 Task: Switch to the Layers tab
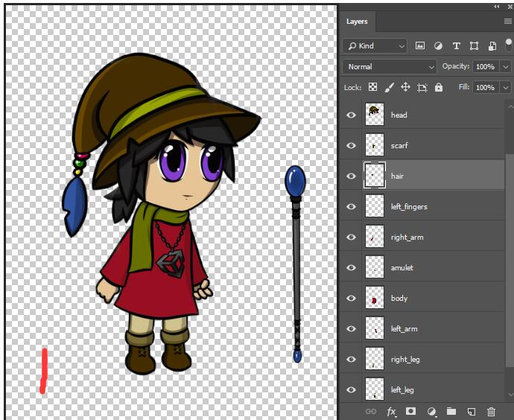(357, 22)
